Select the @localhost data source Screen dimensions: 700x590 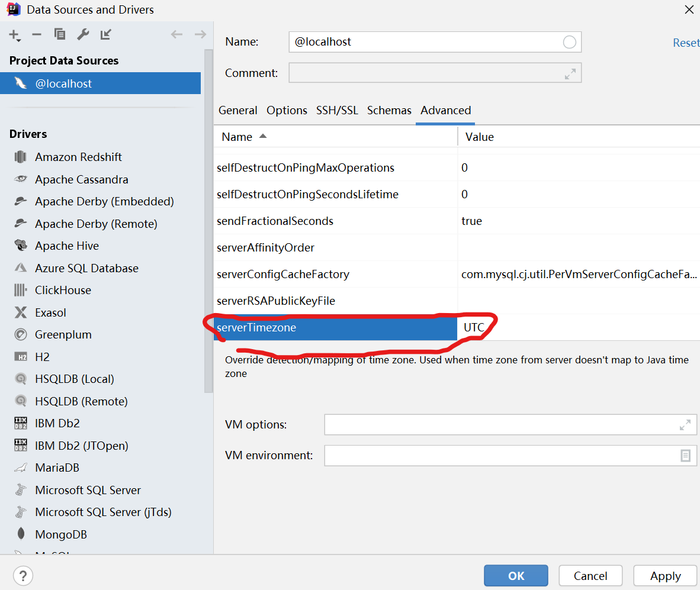click(x=101, y=83)
